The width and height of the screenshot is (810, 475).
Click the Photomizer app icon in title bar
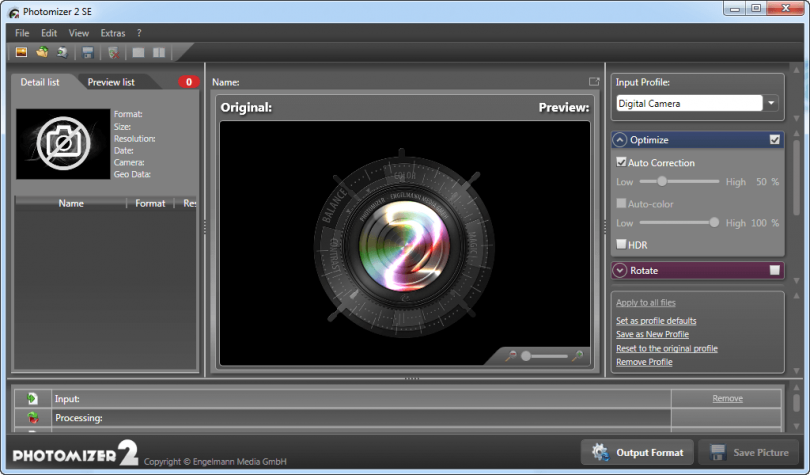coord(14,12)
